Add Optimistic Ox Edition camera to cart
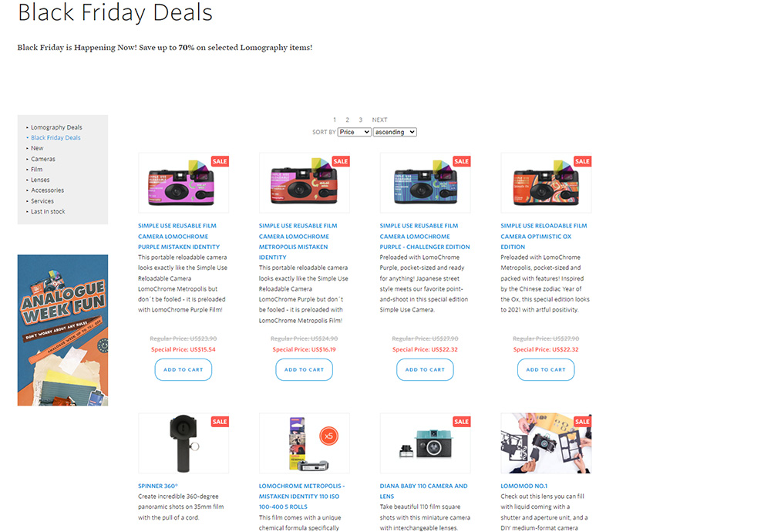 (x=546, y=370)
